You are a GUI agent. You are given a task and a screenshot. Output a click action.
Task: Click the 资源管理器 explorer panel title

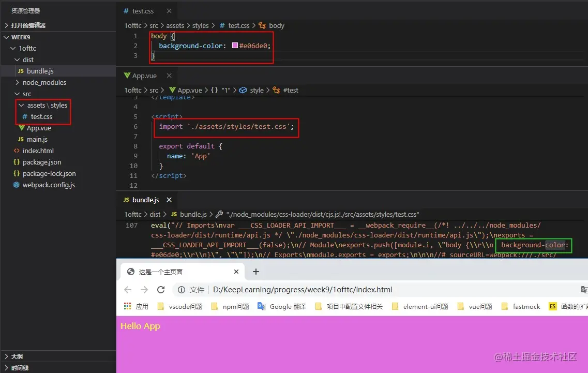click(x=25, y=11)
